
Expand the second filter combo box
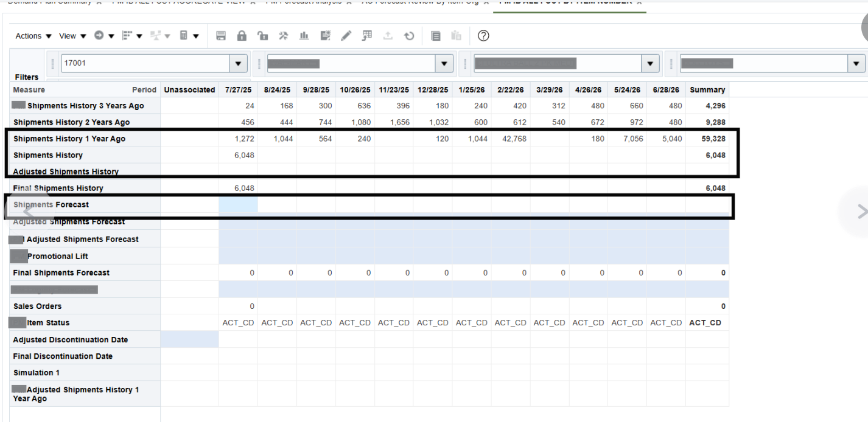click(444, 63)
